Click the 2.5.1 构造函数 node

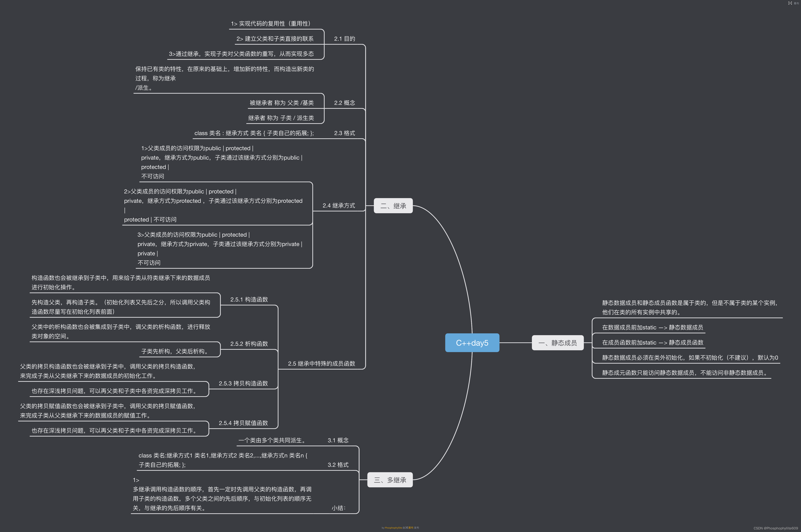249,299
